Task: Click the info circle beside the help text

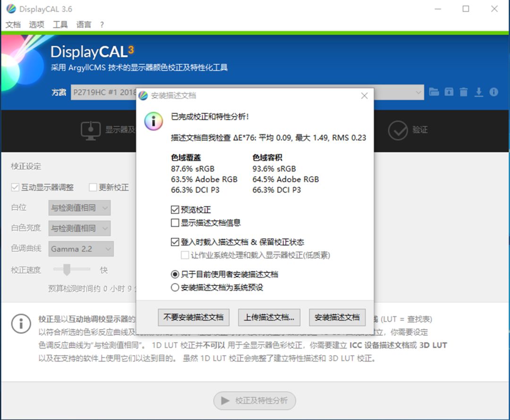Action: tap(21, 323)
